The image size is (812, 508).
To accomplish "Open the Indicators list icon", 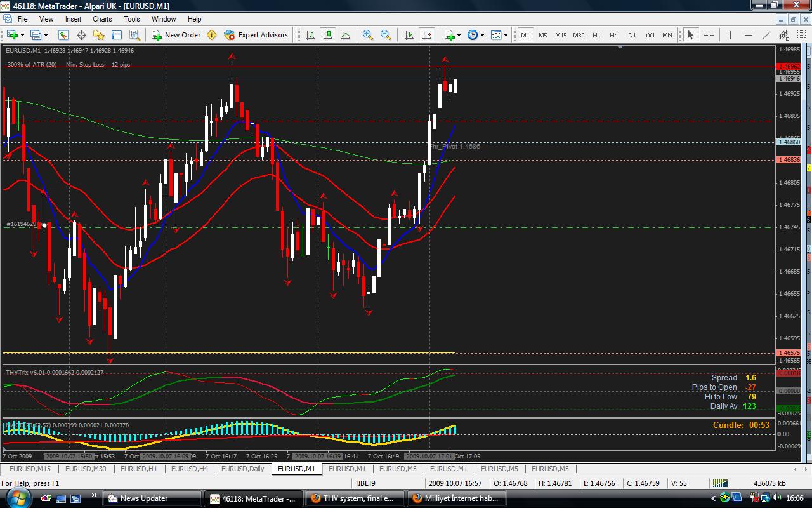I will (x=450, y=35).
